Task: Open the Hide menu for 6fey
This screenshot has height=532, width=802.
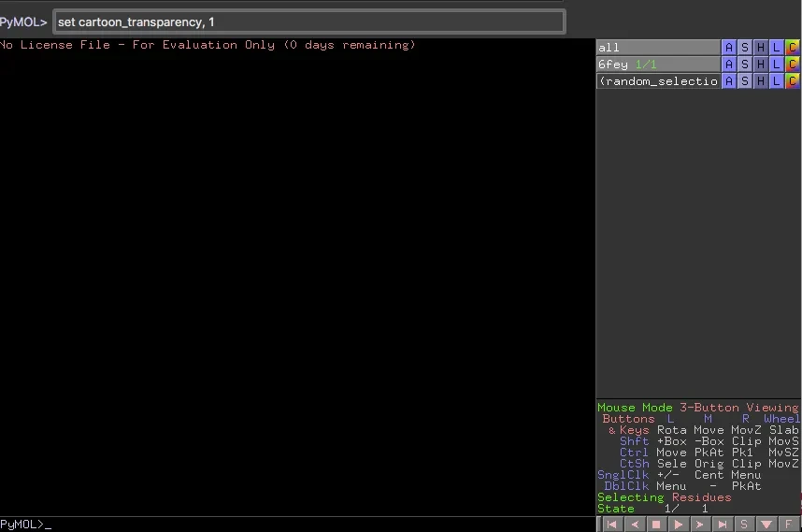Action: tap(761, 65)
